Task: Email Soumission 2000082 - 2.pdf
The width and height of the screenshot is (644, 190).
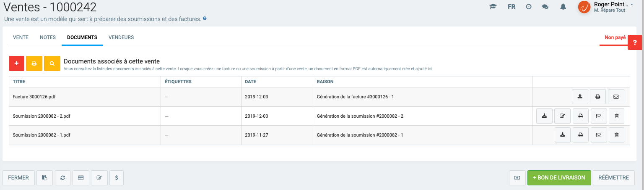Action: tap(598, 116)
